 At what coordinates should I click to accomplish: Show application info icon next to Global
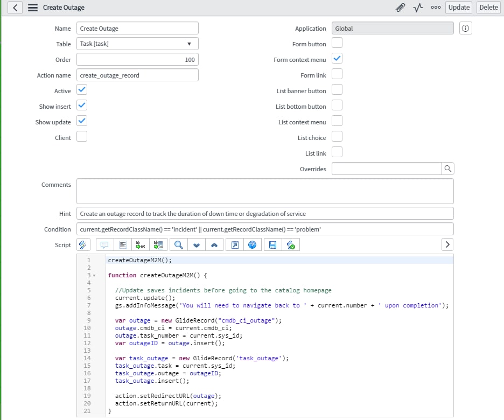tap(465, 29)
